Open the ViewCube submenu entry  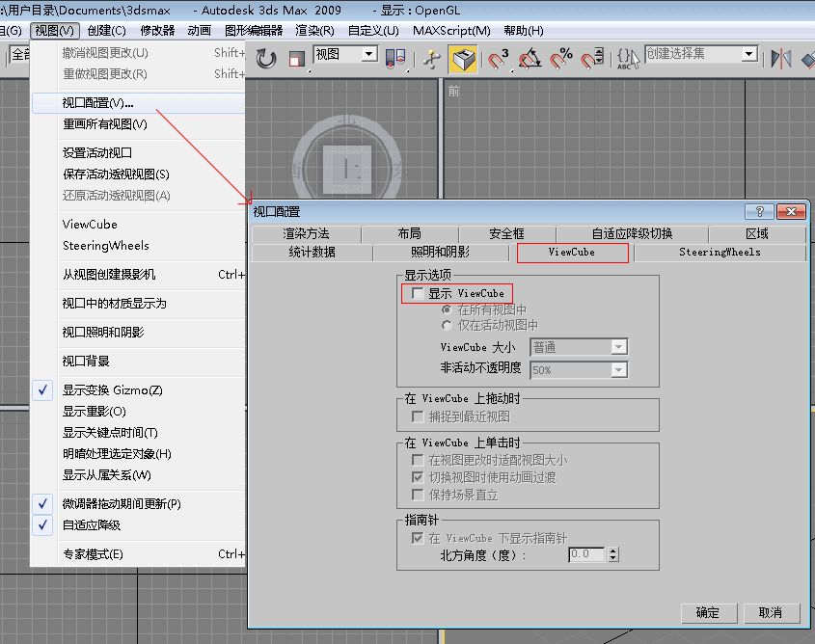point(139,225)
